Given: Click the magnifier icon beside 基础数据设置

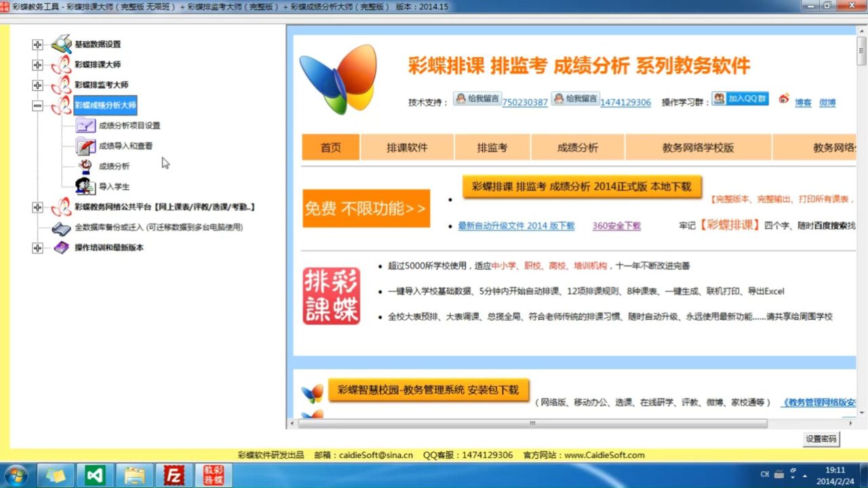Looking at the screenshot, I should pos(61,44).
